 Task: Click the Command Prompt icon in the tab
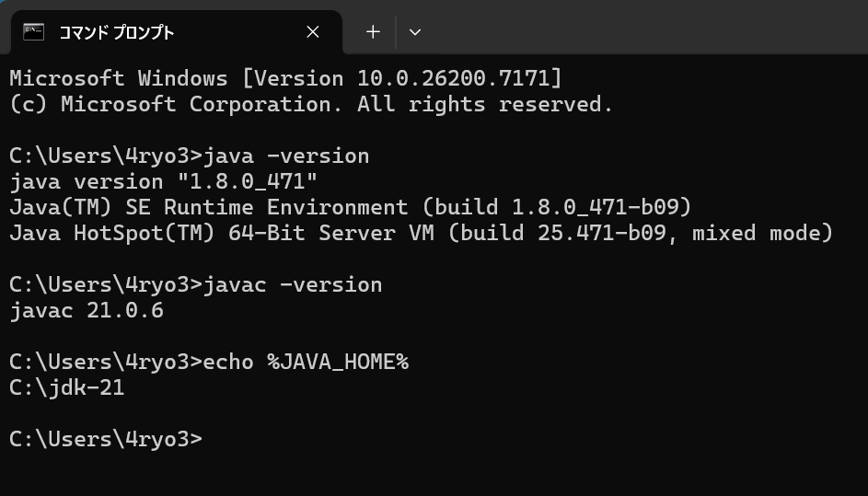tap(34, 32)
